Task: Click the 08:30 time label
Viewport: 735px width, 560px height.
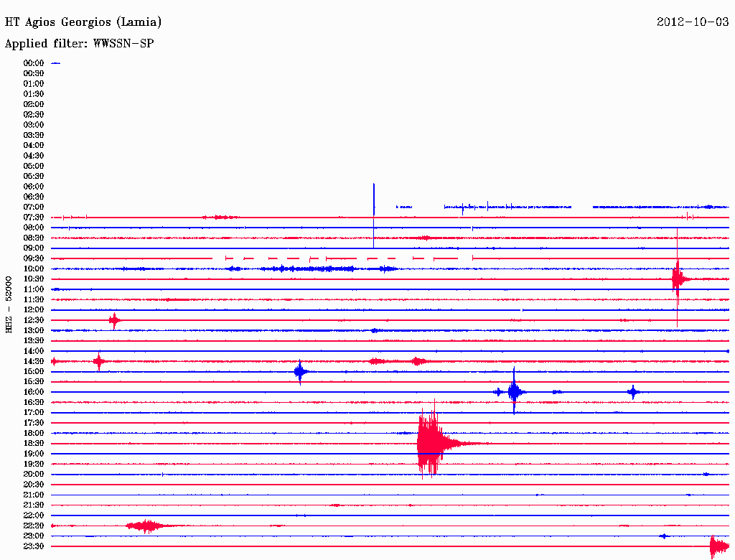Action: pos(34,238)
